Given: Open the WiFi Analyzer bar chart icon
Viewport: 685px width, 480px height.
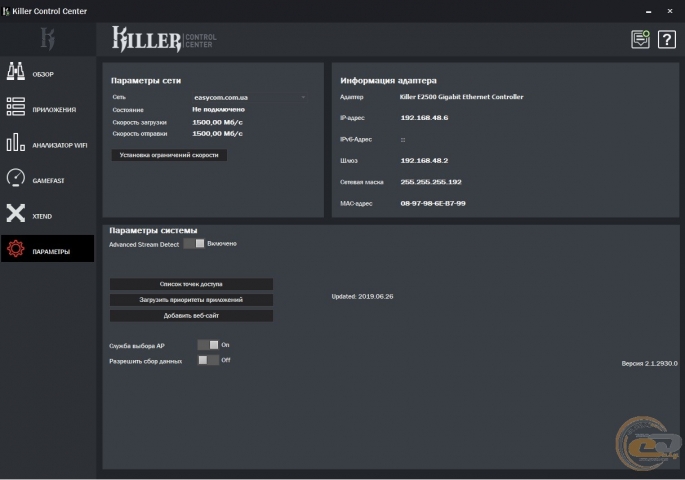Looking at the screenshot, I should [16, 142].
